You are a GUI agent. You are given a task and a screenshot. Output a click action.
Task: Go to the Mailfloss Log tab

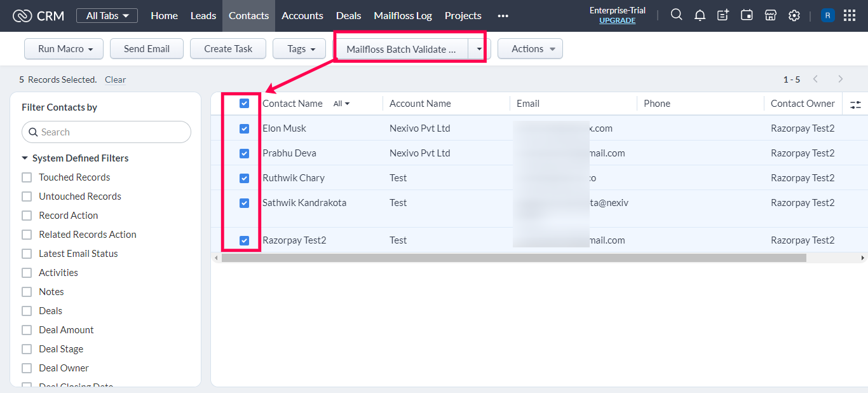[403, 15]
